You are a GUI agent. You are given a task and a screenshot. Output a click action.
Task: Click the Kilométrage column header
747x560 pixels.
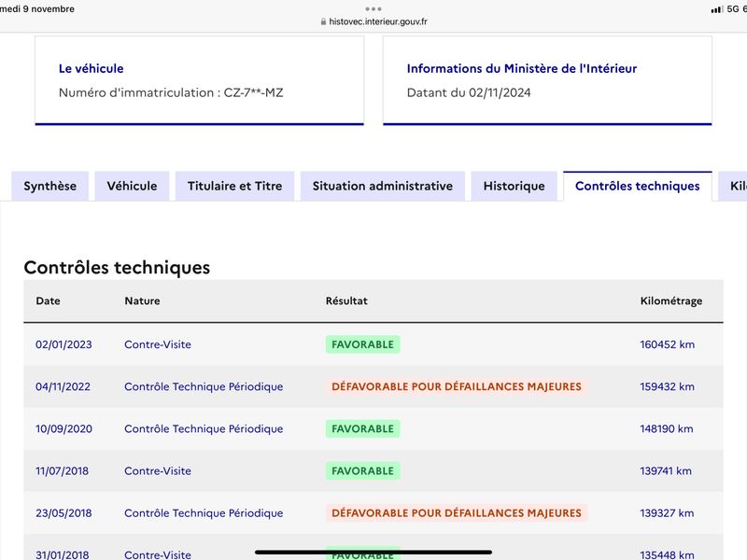[671, 301]
